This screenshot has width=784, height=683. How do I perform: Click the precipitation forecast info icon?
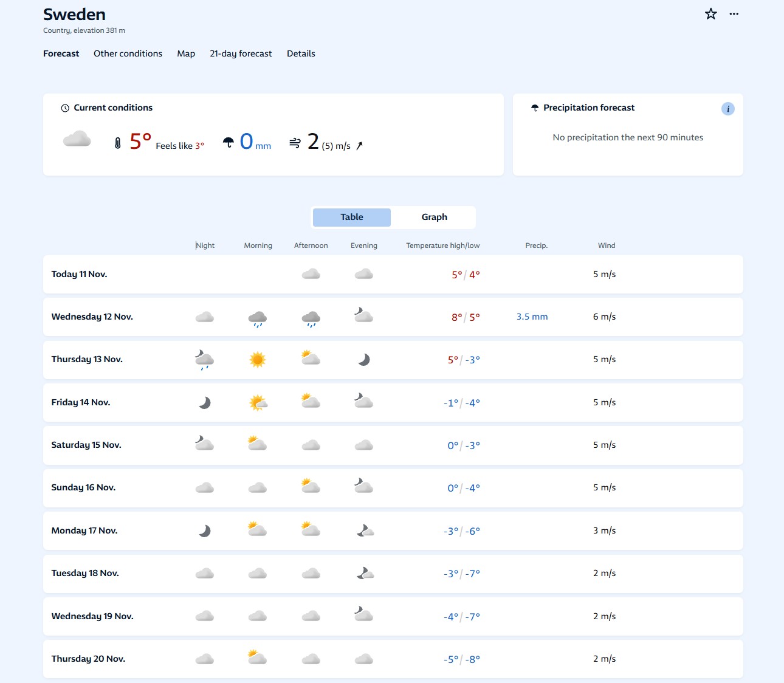coord(728,109)
